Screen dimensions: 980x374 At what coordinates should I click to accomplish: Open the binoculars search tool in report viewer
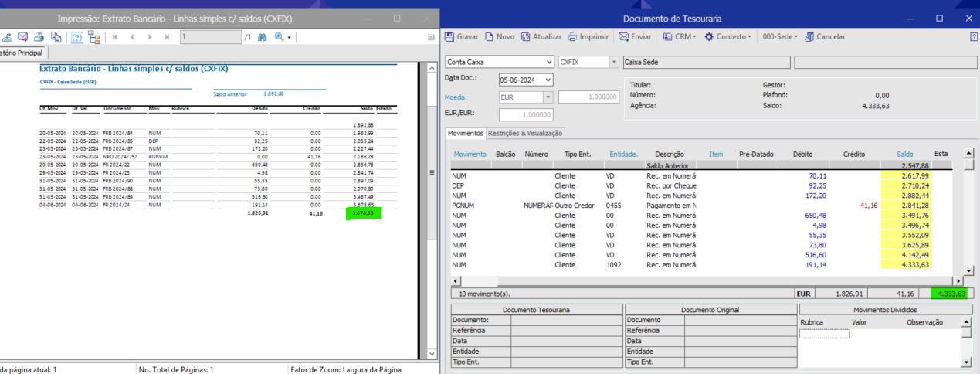pos(262,37)
